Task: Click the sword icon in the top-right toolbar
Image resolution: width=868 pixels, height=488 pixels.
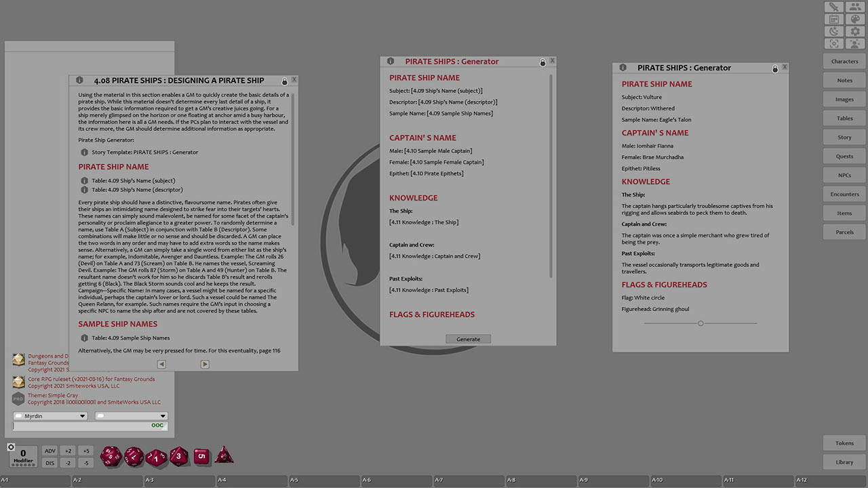Action: pos(833,7)
